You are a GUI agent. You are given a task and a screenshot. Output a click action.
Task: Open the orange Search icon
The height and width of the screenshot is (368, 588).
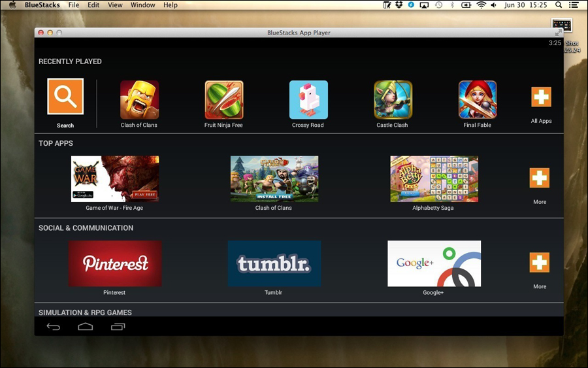click(x=65, y=97)
